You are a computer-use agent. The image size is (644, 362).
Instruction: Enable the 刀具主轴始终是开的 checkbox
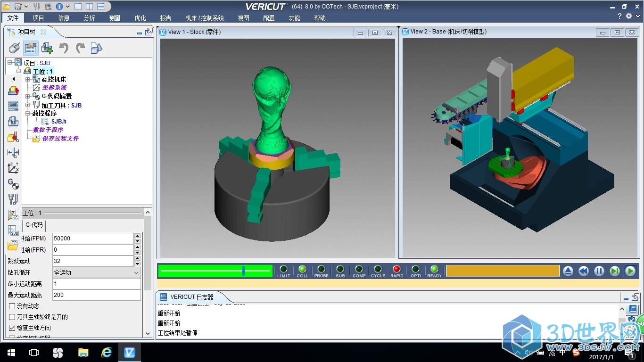[x=12, y=317]
